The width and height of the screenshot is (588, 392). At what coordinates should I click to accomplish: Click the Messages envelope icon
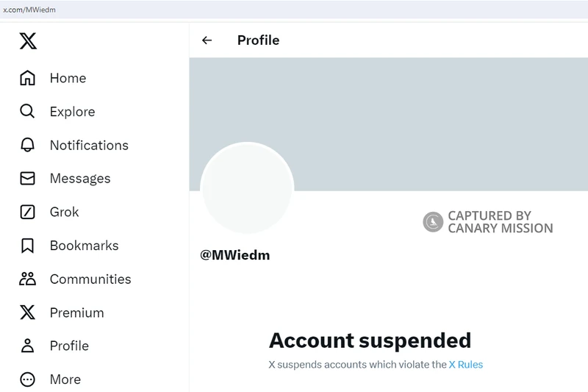pos(27,178)
